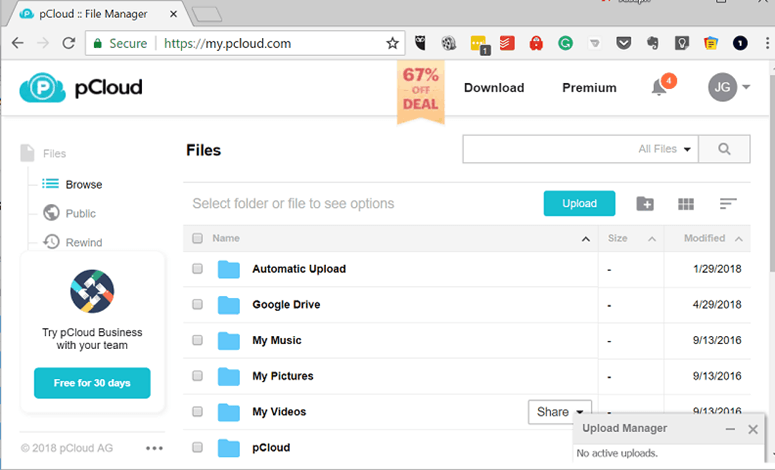Click the My Music folder name

pyautogui.click(x=277, y=341)
